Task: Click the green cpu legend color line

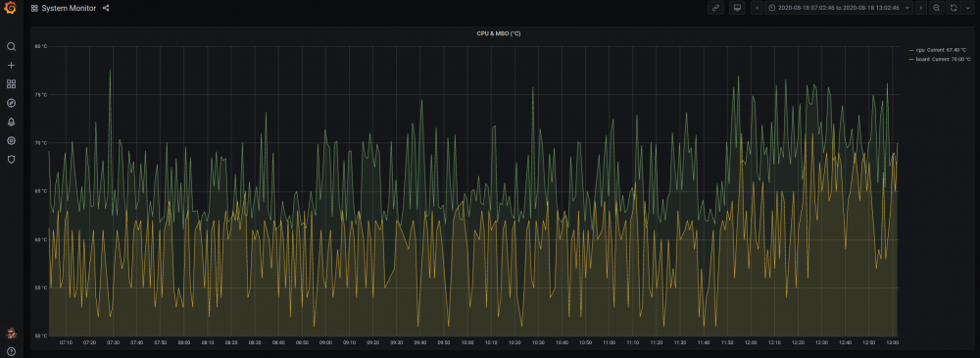Action: 911,49
